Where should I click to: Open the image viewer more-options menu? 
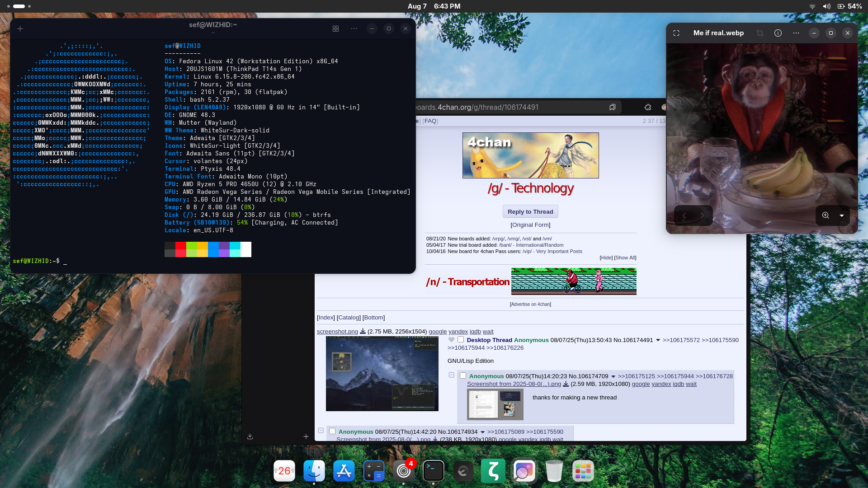coord(796,33)
